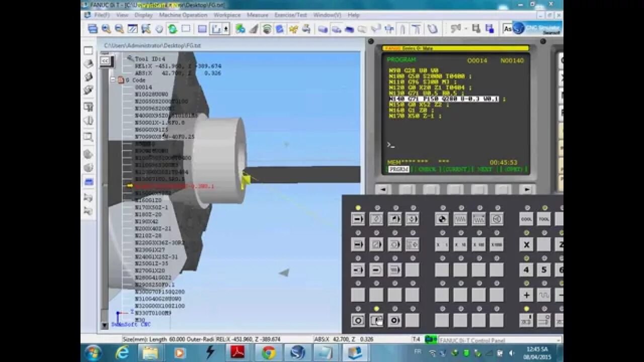The height and width of the screenshot is (362, 644).
Task: Select the JOG mode waveform button
Action: (460, 219)
